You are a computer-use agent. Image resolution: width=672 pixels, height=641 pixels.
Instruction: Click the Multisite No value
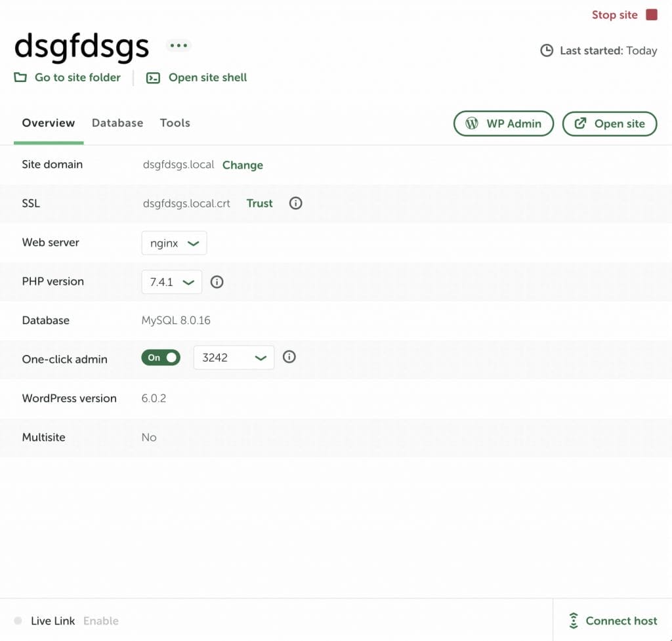point(149,438)
